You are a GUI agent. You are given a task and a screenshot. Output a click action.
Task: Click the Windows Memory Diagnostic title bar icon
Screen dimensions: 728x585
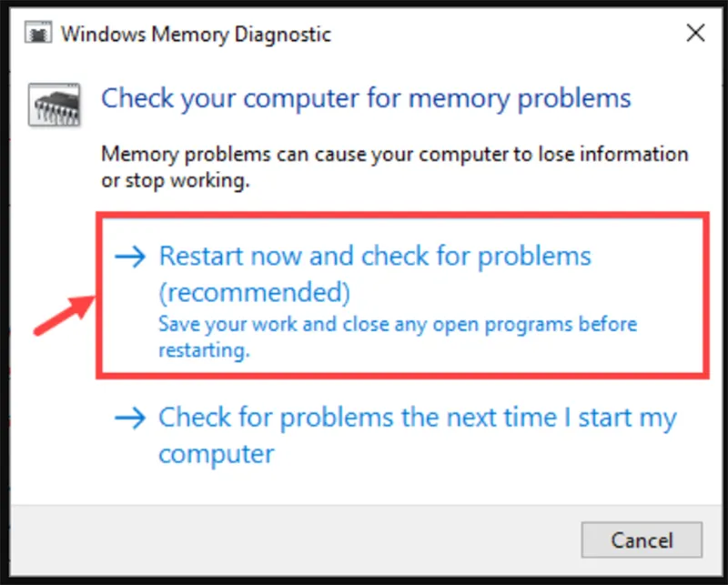tap(39, 35)
